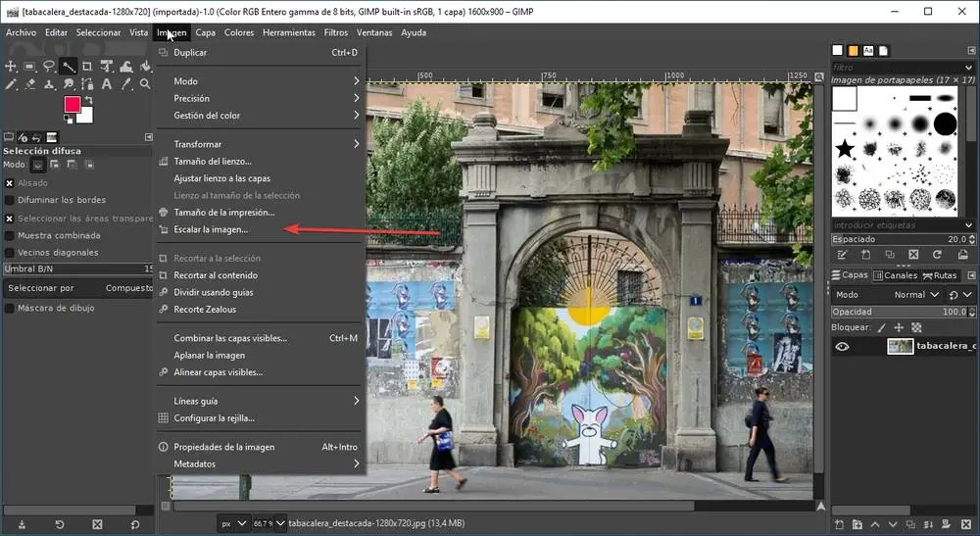
Task: Check Vecinos diagonales option
Action: pos(10,252)
